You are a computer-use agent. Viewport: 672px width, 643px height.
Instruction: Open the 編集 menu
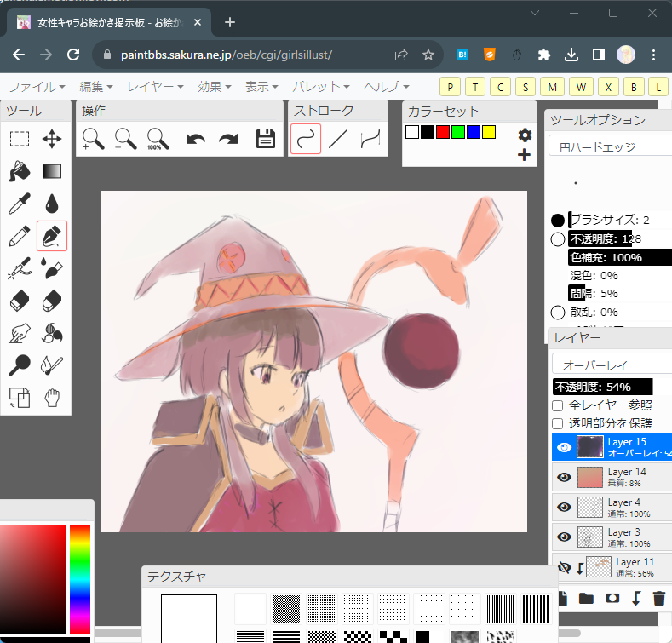(x=96, y=87)
